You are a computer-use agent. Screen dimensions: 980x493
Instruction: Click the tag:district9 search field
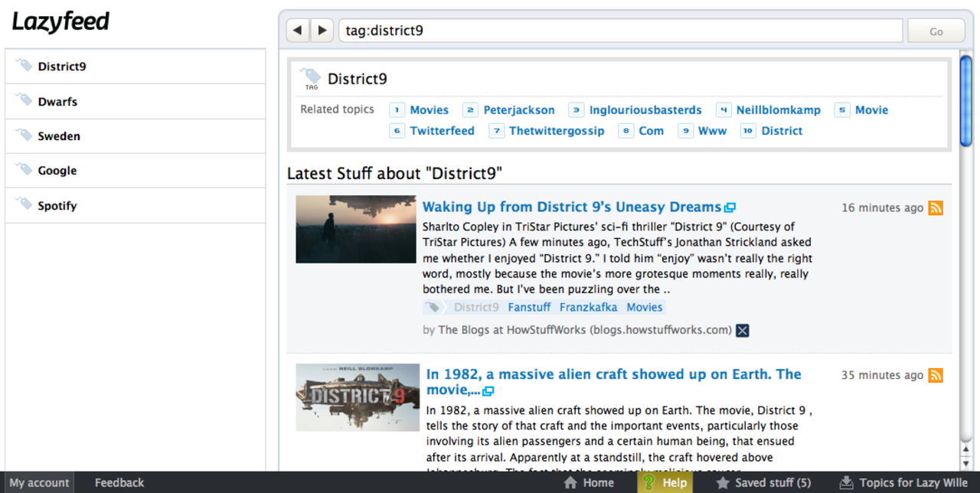(620, 31)
